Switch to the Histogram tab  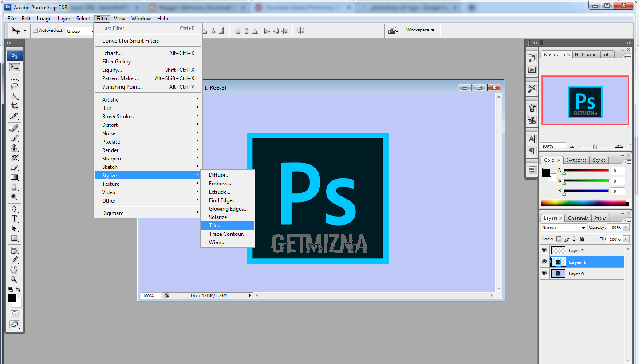point(586,55)
